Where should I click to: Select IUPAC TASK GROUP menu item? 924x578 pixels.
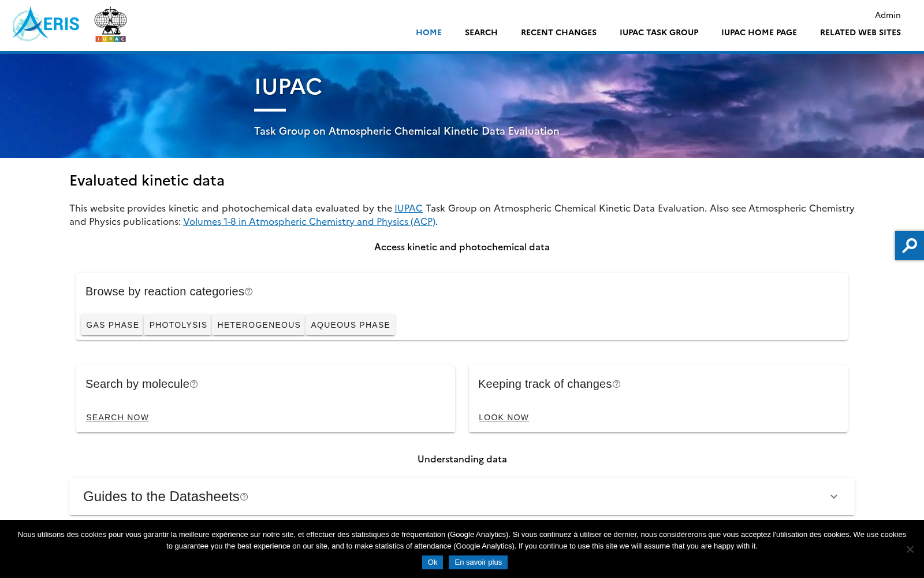659,32
